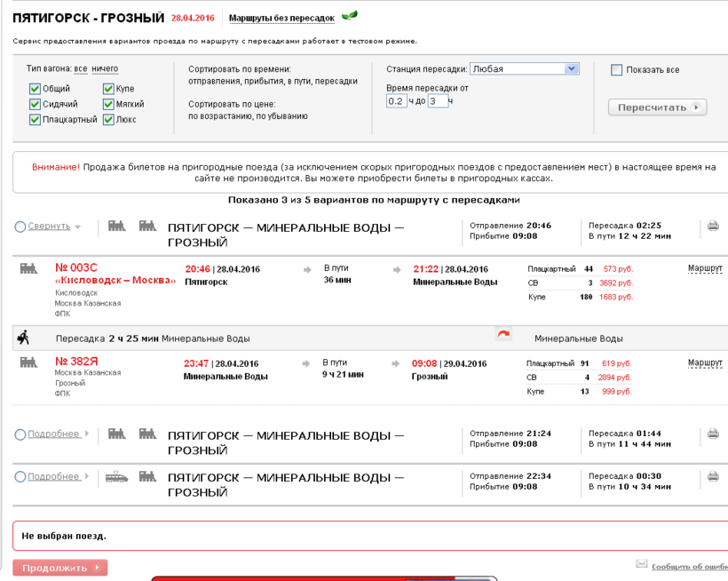Click the train icon beside No 003С
The image size is (728, 581).
[28, 268]
